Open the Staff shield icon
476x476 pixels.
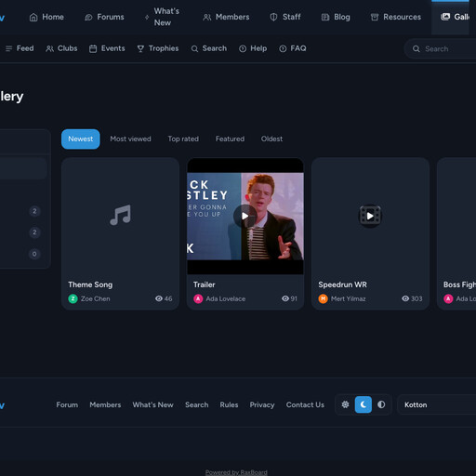[273, 17]
